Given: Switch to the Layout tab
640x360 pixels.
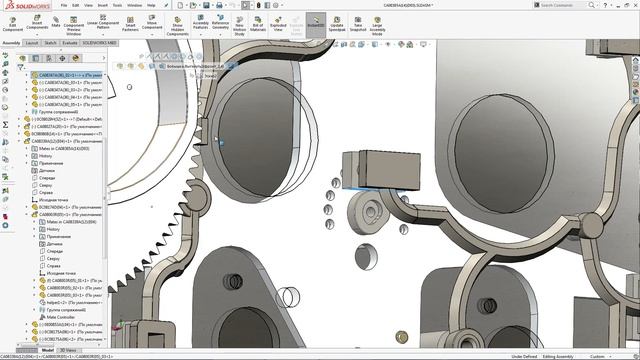Looking at the screenshot, I should coord(32,43).
